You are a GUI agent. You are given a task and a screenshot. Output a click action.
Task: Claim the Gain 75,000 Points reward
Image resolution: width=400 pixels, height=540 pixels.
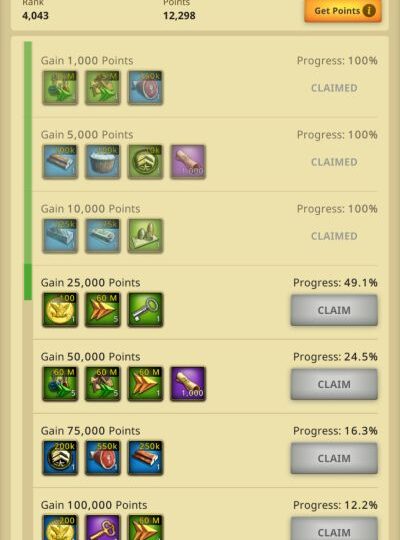click(x=334, y=458)
